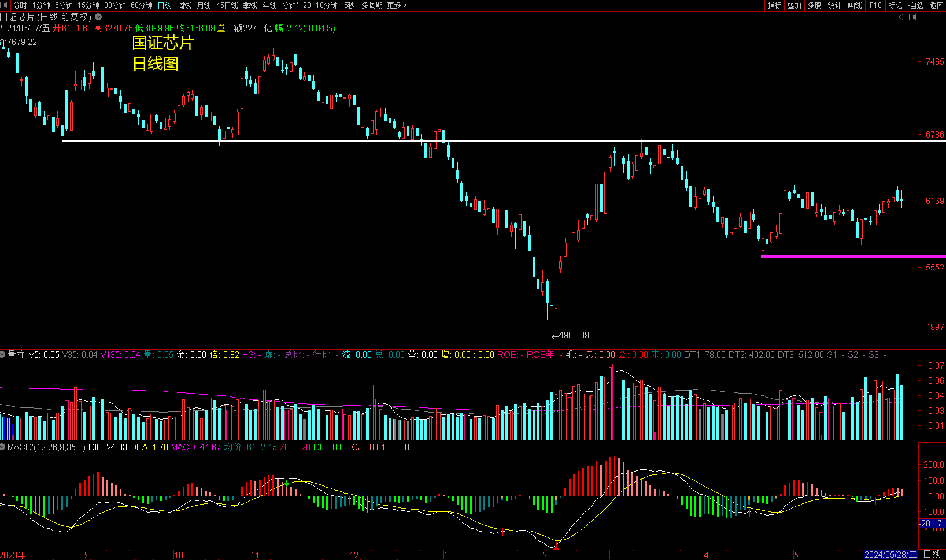Click the 统计 statistics tool
Screen dimensions: 946x560
tap(834, 5)
